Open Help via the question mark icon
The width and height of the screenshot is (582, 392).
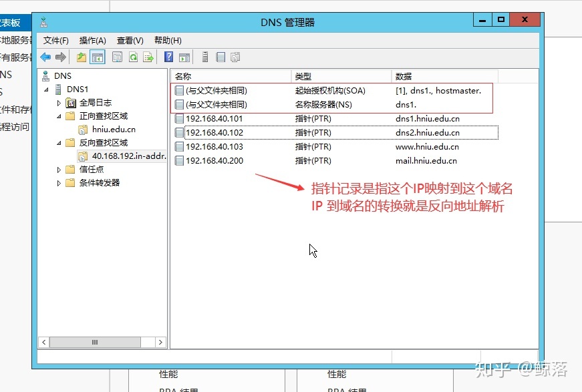pyautogui.click(x=168, y=57)
